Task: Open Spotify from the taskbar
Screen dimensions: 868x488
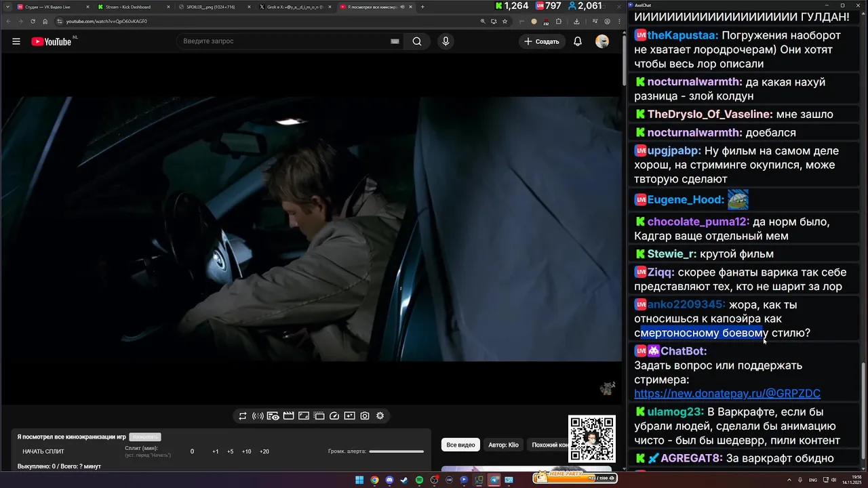Action: [x=419, y=480]
